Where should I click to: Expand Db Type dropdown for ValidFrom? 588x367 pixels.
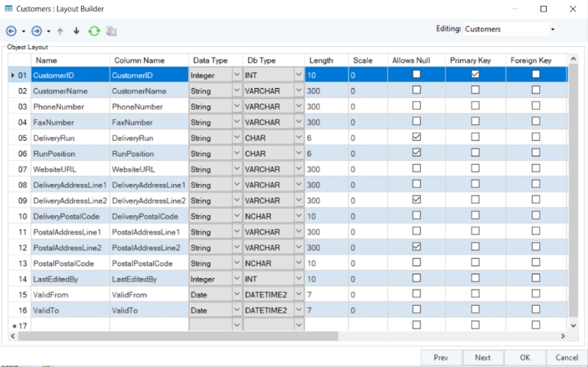click(299, 294)
